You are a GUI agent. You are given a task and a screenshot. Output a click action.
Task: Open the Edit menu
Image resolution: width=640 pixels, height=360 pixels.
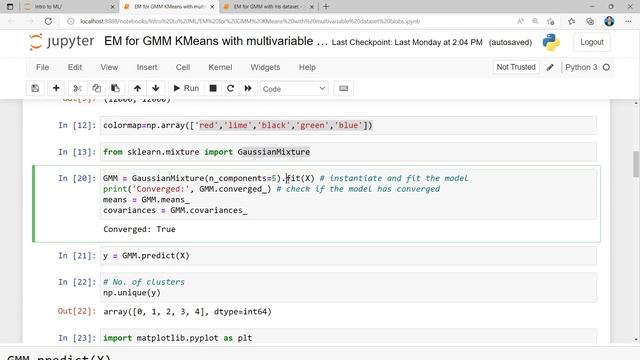(75, 67)
